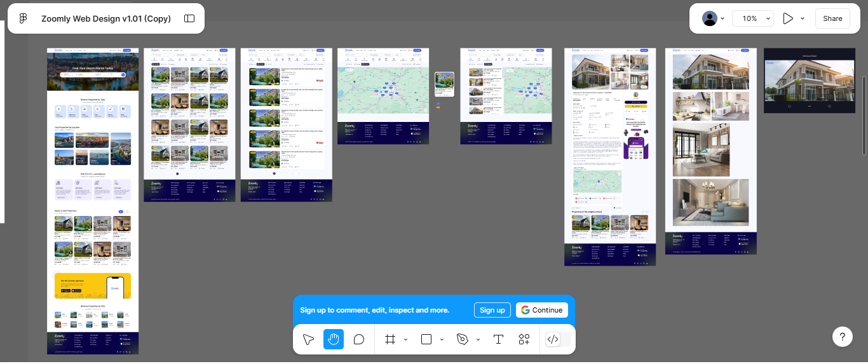The image size is (868, 364).
Task: Click the Sign up button
Action: (x=492, y=310)
